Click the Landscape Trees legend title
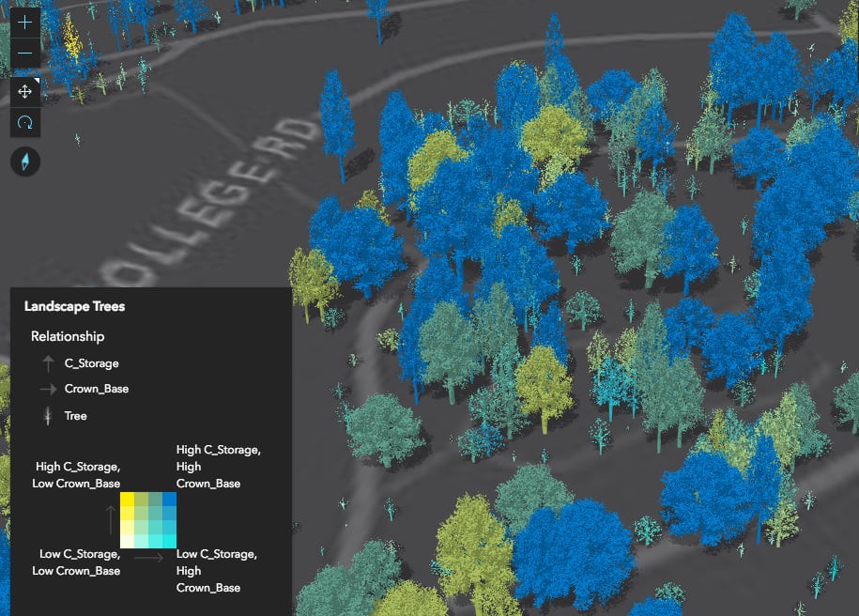859x616 pixels. pyautogui.click(x=74, y=306)
